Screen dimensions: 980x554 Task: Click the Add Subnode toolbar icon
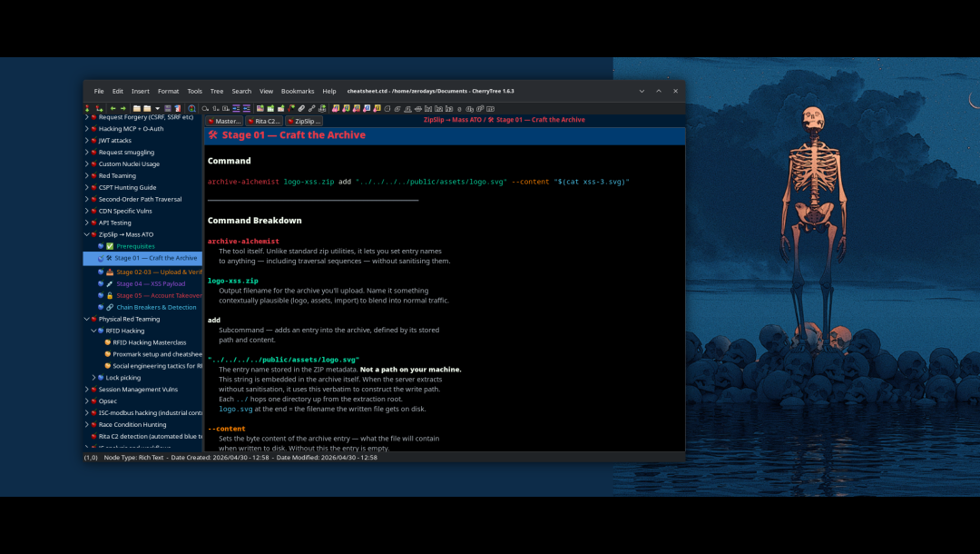100,108
